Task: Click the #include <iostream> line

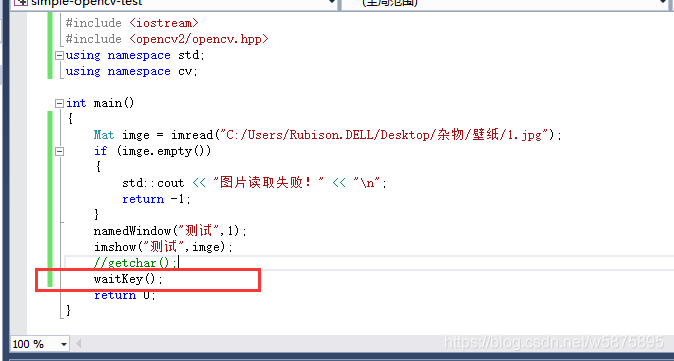Action: [x=132, y=23]
